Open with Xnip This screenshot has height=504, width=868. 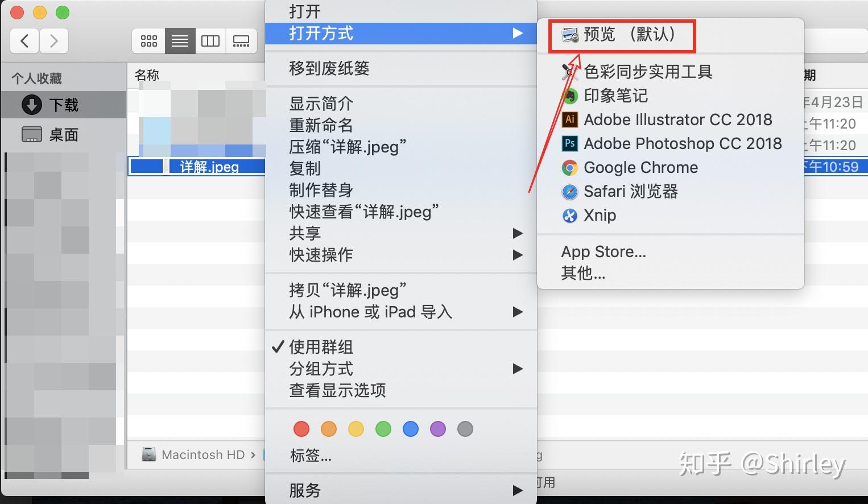pyautogui.click(x=671, y=215)
